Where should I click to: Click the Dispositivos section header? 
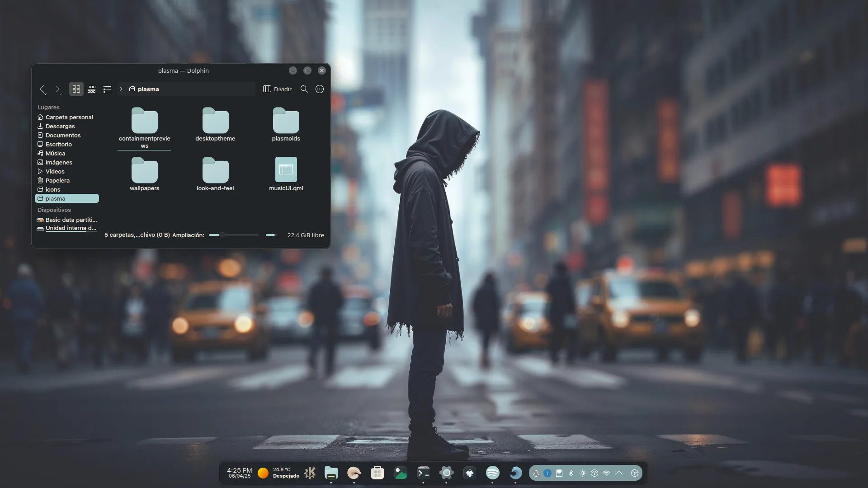(54, 210)
